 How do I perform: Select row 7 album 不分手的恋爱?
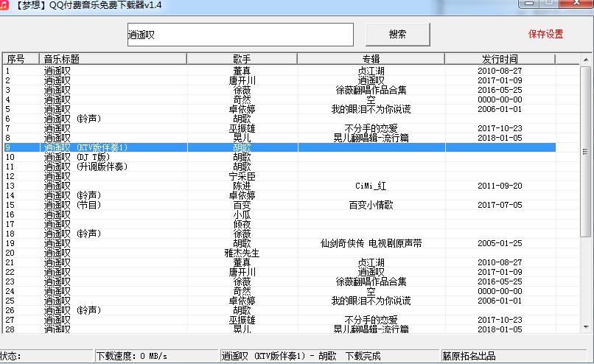(371, 128)
